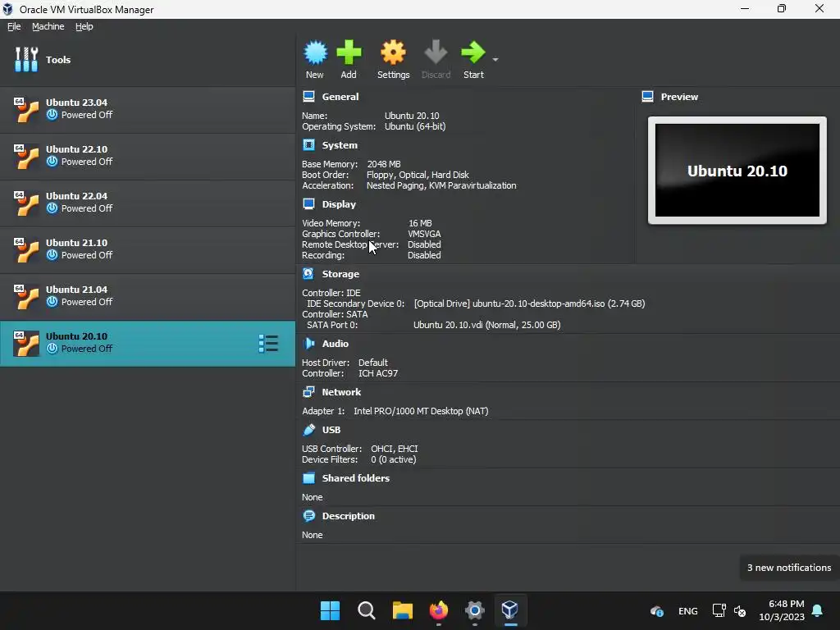Viewport: 840px width, 630px height.
Task: Click the 2048 MB base memory value
Action: tap(384, 164)
